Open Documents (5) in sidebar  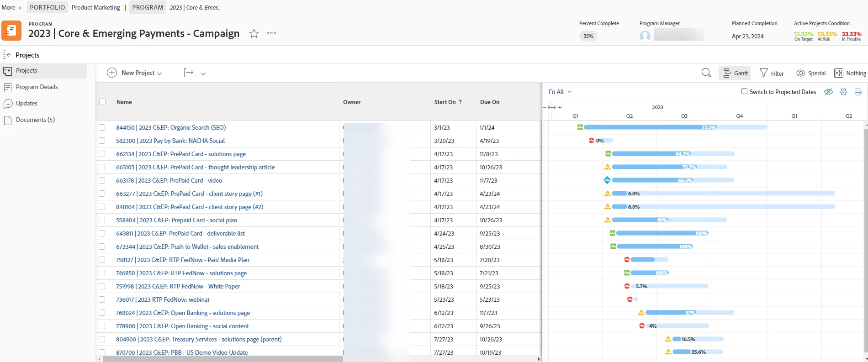[35, 120]
